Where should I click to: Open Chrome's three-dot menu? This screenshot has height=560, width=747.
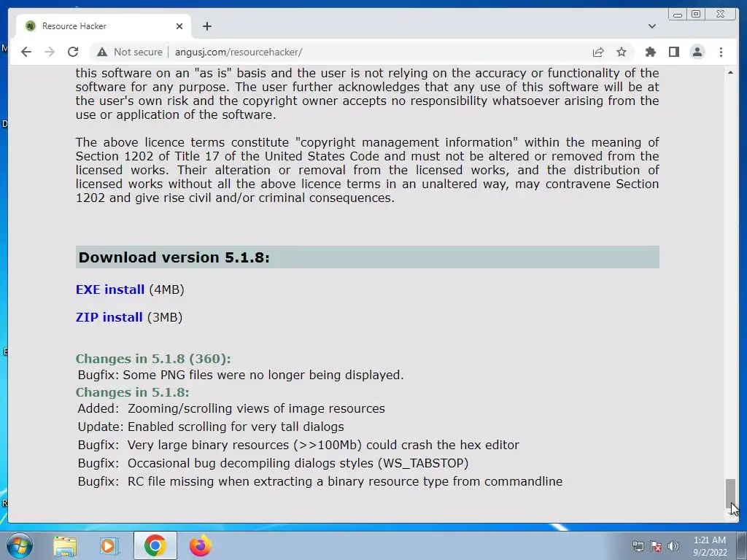pos(721,52)
